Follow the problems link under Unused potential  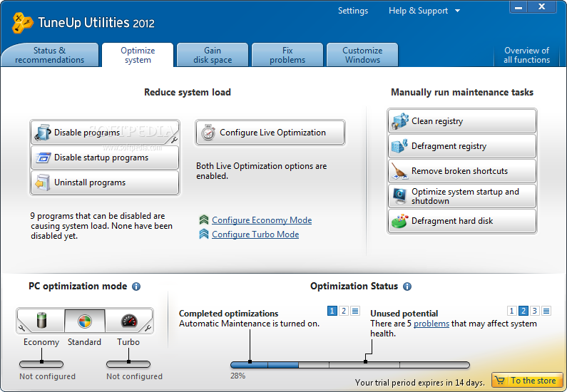431,324
